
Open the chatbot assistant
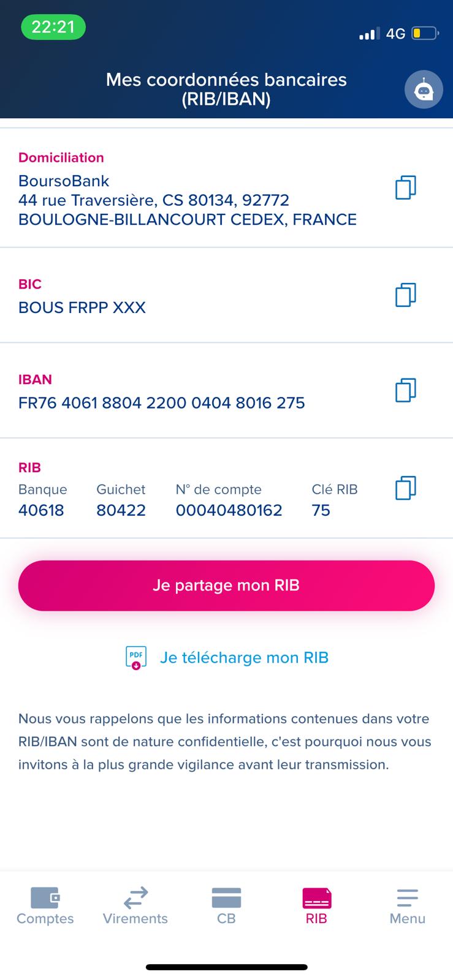coord(423,90)
